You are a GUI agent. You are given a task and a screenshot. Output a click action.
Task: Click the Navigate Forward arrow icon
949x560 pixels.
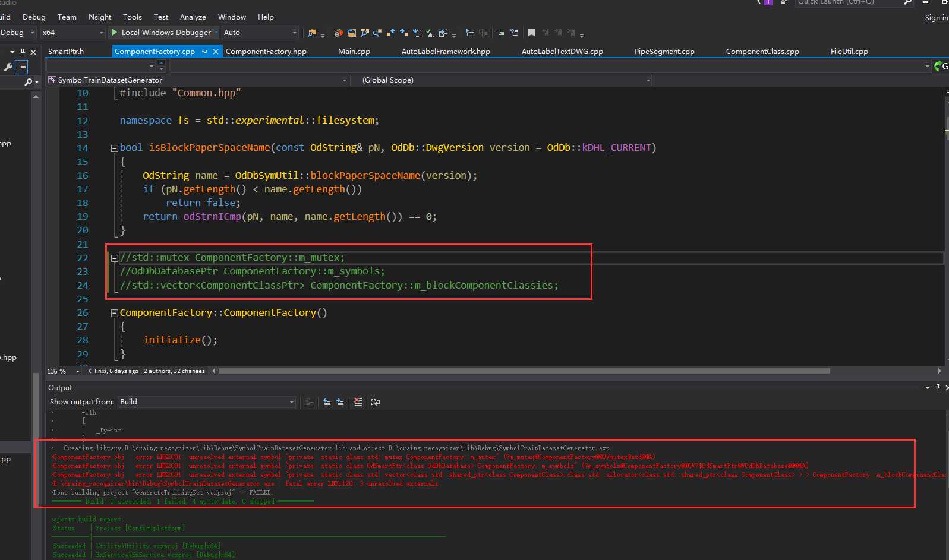(404, 33)
